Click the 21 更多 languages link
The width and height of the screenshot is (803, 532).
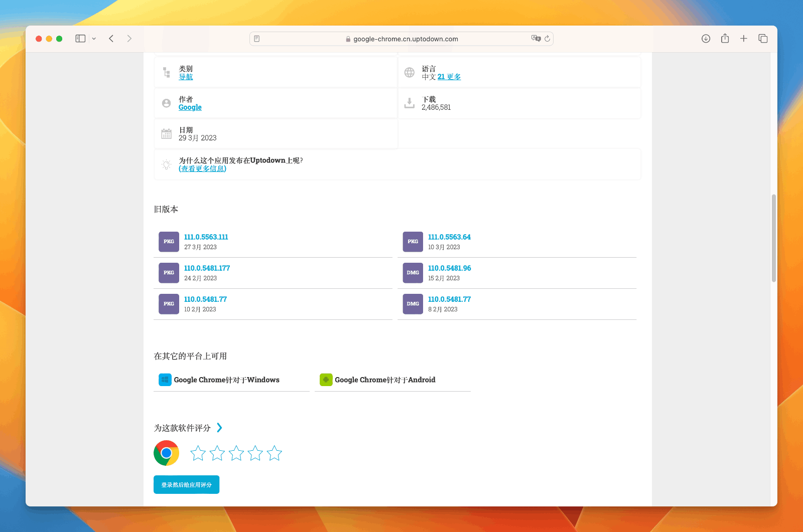coord(449,77)
